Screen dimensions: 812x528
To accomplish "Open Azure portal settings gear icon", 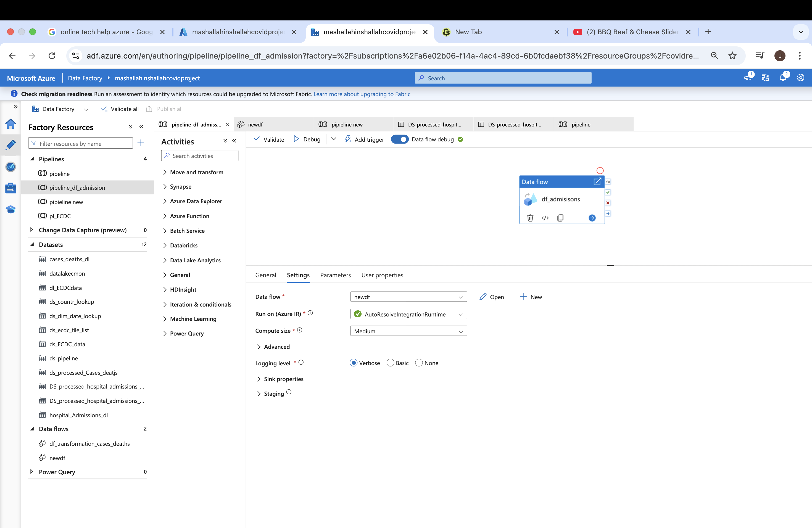I will [801, 77].
